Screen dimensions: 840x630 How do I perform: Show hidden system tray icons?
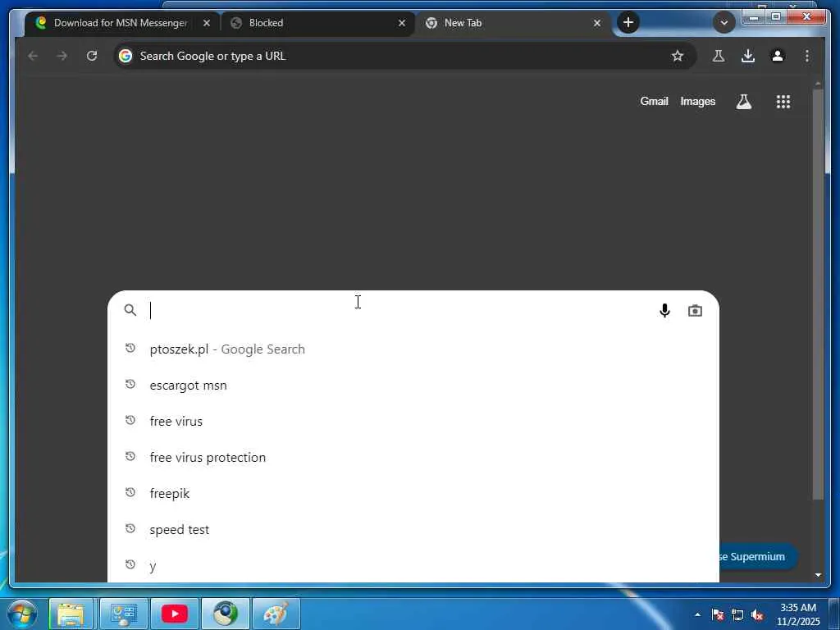(697, 614)
